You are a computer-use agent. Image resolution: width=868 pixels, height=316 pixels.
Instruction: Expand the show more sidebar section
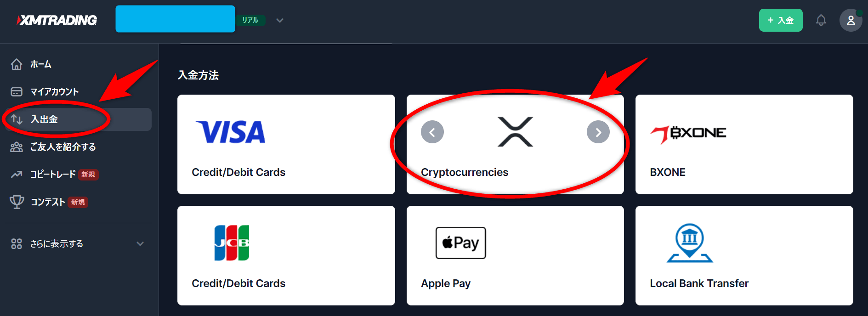coord(78,244)
